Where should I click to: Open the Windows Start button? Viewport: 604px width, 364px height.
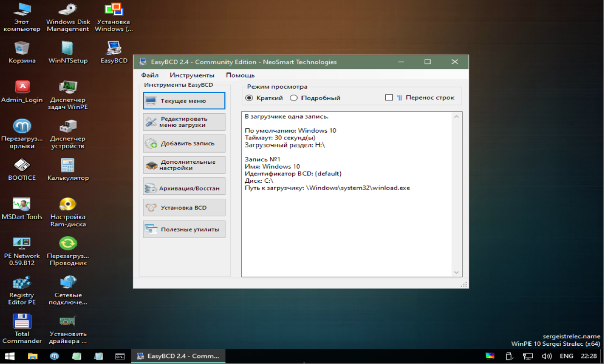click(x=10, y=356)
